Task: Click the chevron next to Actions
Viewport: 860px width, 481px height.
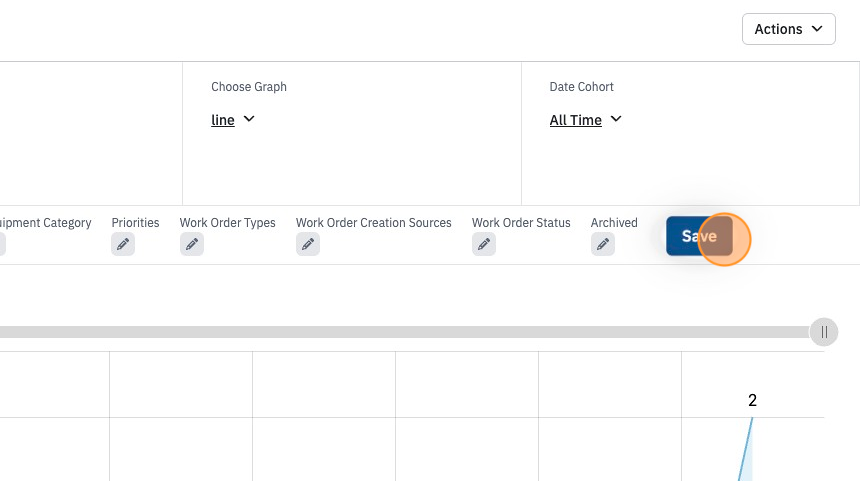Action: [817, 29]
